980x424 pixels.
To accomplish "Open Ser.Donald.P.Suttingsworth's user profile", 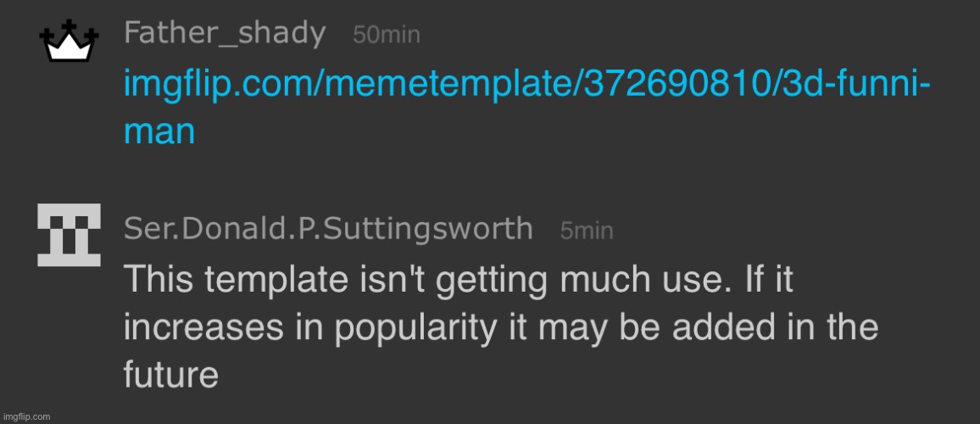I will tap(328, 228).
